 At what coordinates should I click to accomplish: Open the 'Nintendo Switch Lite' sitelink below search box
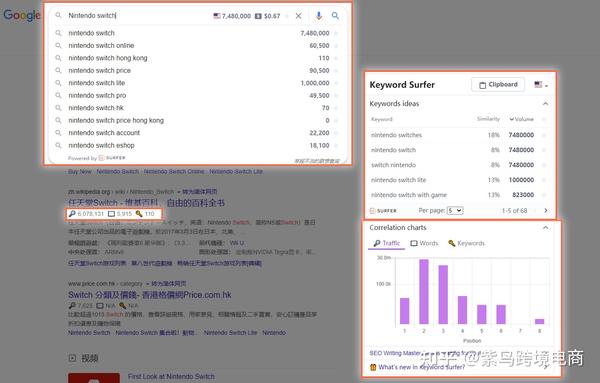coord(236,171)
